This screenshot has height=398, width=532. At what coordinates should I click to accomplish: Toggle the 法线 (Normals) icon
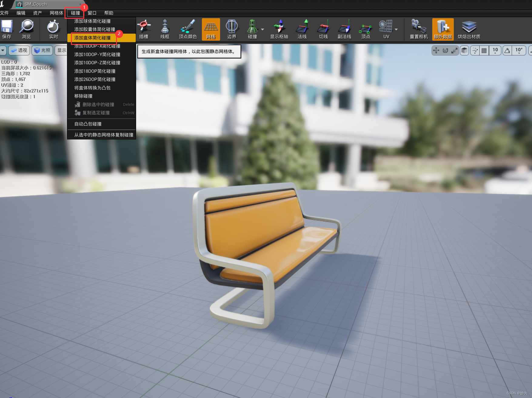(x=302, y=29)
